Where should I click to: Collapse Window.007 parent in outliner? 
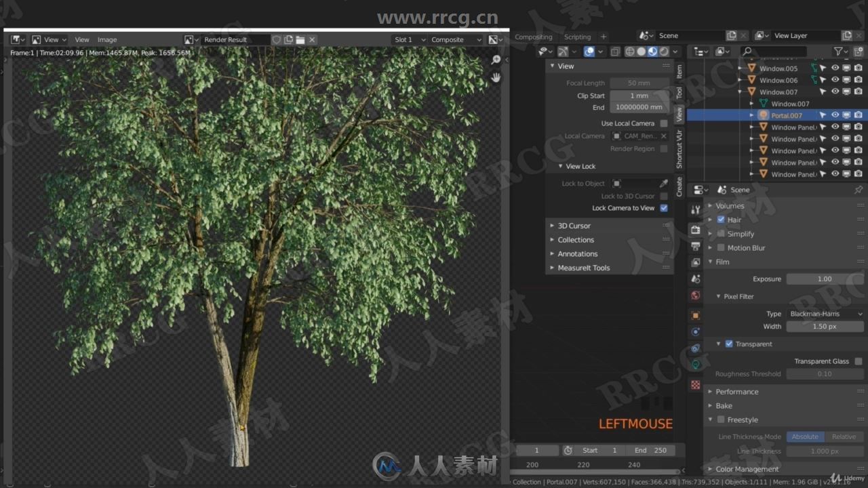point(741,91)
